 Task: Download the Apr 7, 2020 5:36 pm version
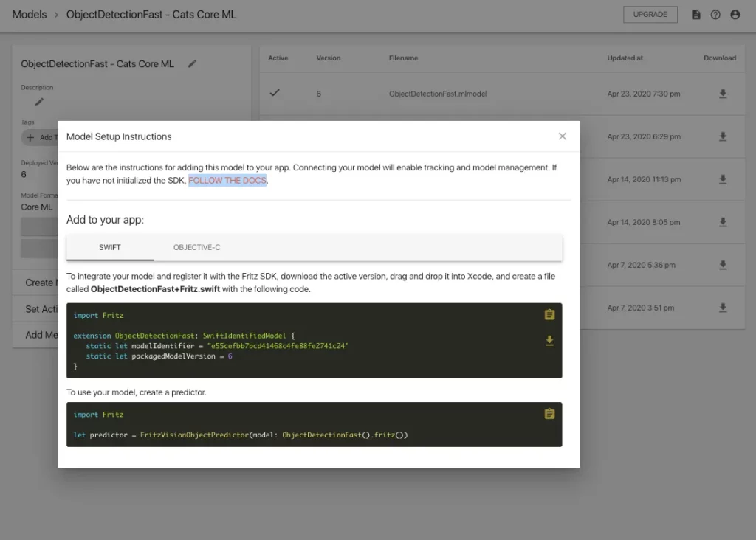[x=723, y=264]
